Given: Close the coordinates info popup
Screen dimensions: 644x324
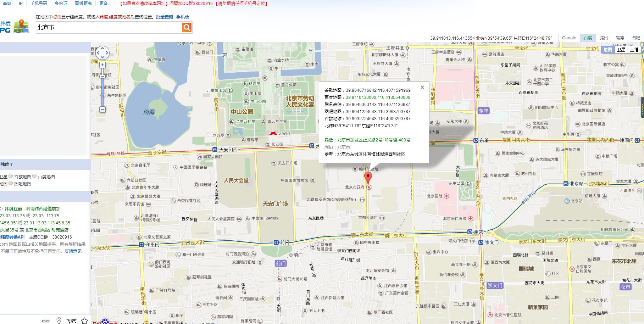Looking at the screenshot, I should pos(422,87).
